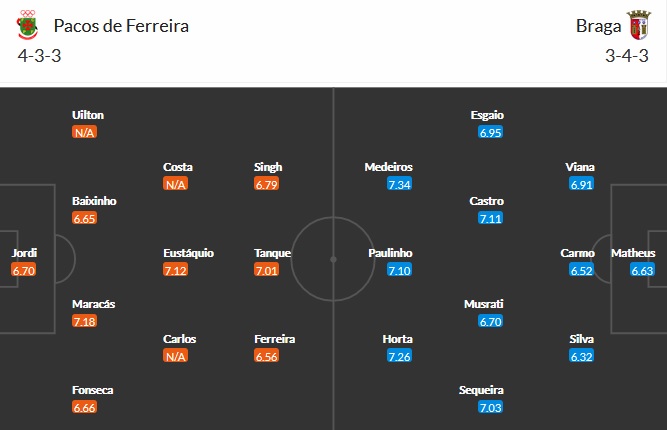
Task: Click Uilton's N/A rating badge
Action: point(85,132)
